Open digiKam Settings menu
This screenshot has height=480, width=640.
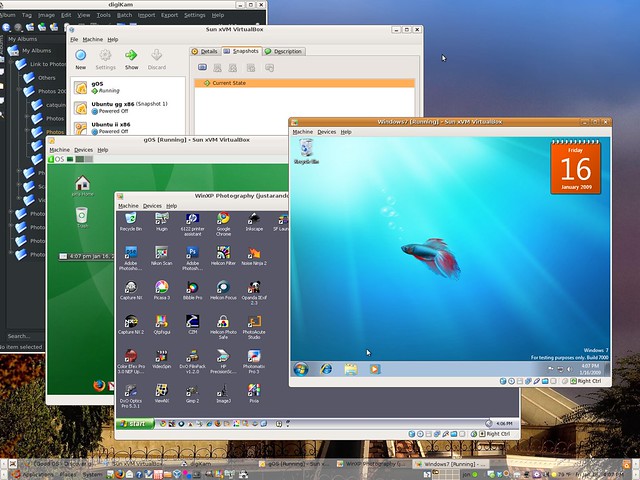coord(195,15)
